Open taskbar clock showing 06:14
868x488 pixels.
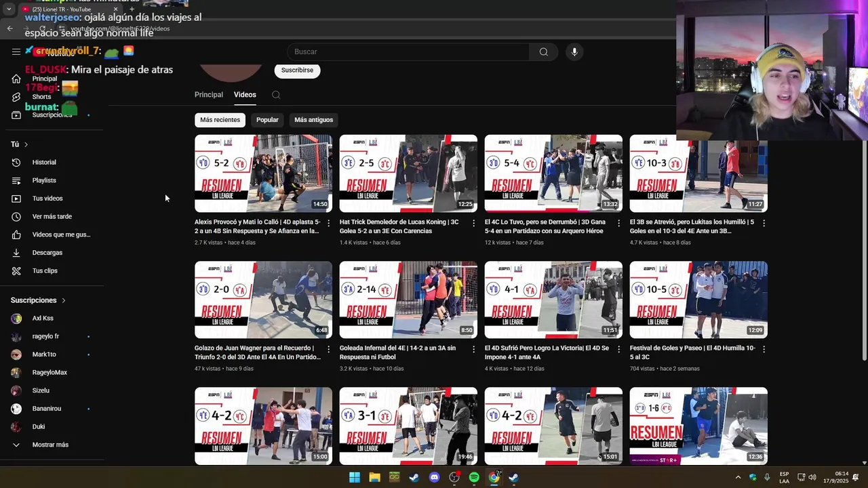(x=841, y=477)
